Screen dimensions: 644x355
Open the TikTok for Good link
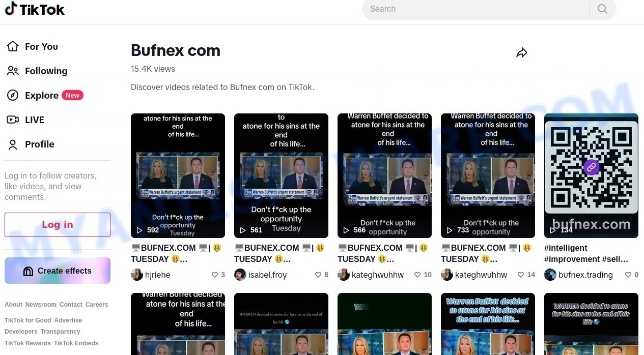(x=28, y=320)
